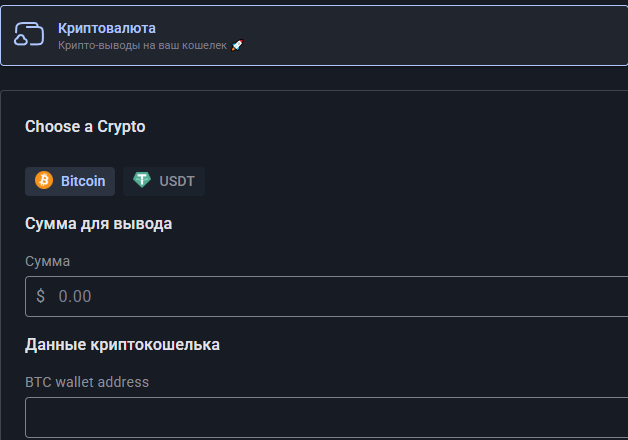628x440 pixels.
Task: Click the wallet icon beside Криптовалюта
Action: pyautogui.click(x=28, y=36)
